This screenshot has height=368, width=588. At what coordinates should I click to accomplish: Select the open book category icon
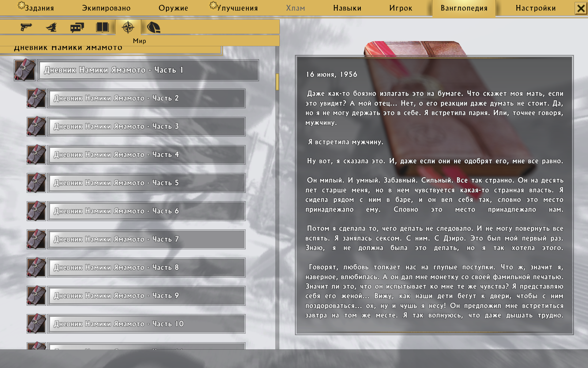click(102, 27)
